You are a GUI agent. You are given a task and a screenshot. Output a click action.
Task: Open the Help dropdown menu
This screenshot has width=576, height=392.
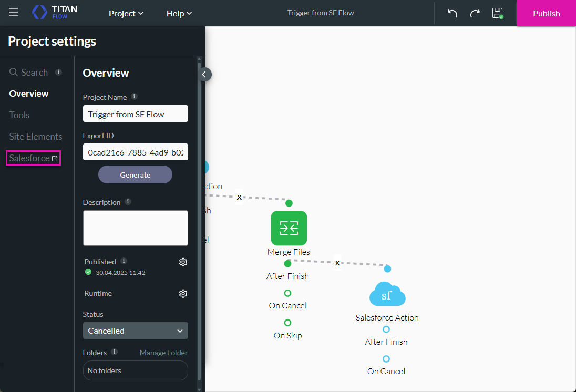[179, 13]
